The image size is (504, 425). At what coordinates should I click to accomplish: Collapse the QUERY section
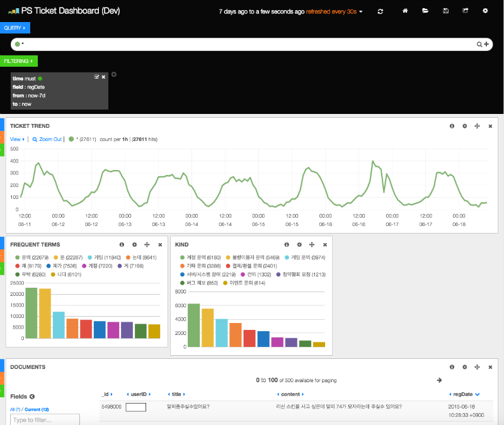pyautogui.click(x=14, y=28)
